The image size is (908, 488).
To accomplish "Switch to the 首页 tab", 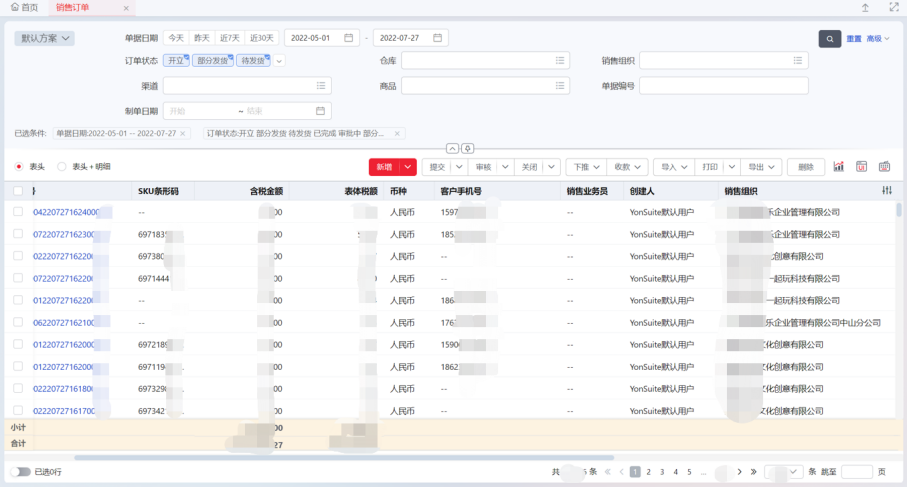I will click(x=24, y=8).
